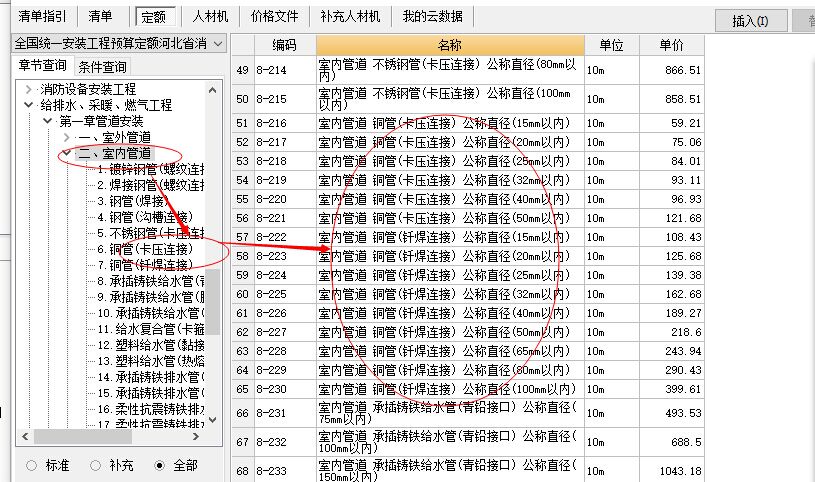This screenshot has width=815, height=482.
Task: Select tree item 8.承插铸铁给水管
Action: pyautogui.click(x=151, y=281)
